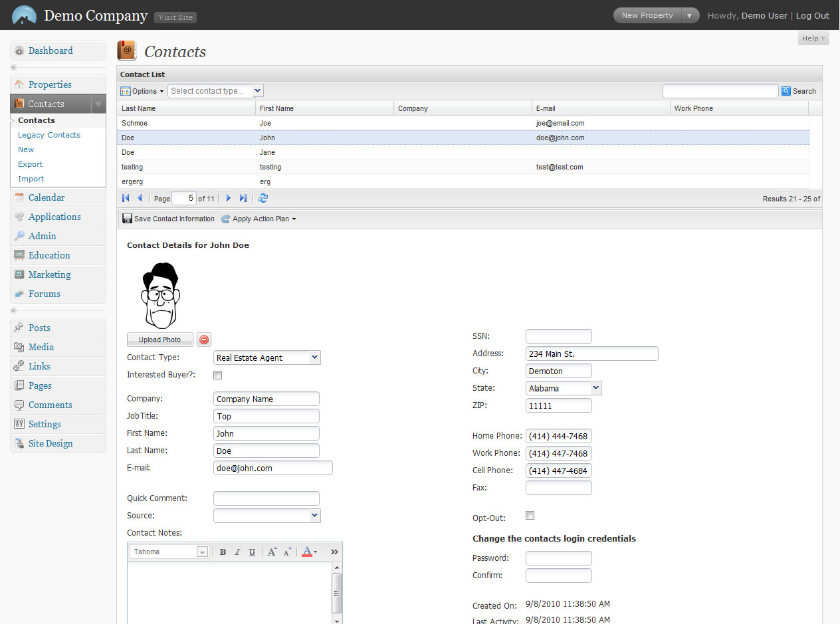Apply italic formatting in the notes editor
Viewport: 840px width, 624px height.
pyautogui.click(x=237, y=552)
